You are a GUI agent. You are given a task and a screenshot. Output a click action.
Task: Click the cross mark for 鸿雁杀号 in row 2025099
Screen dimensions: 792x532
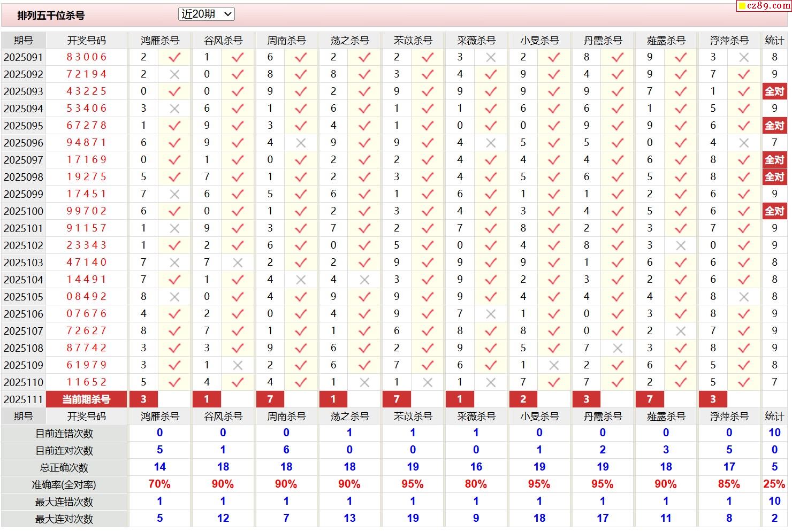(174, 194)
